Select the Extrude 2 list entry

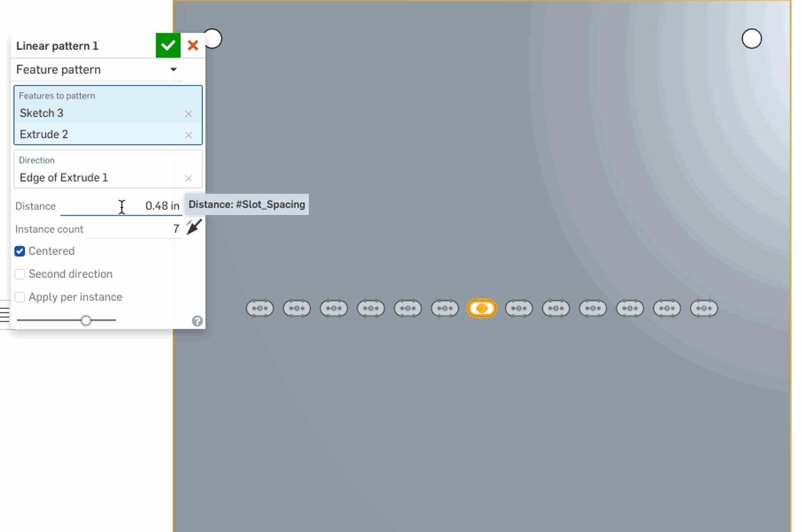pos(95,134)
